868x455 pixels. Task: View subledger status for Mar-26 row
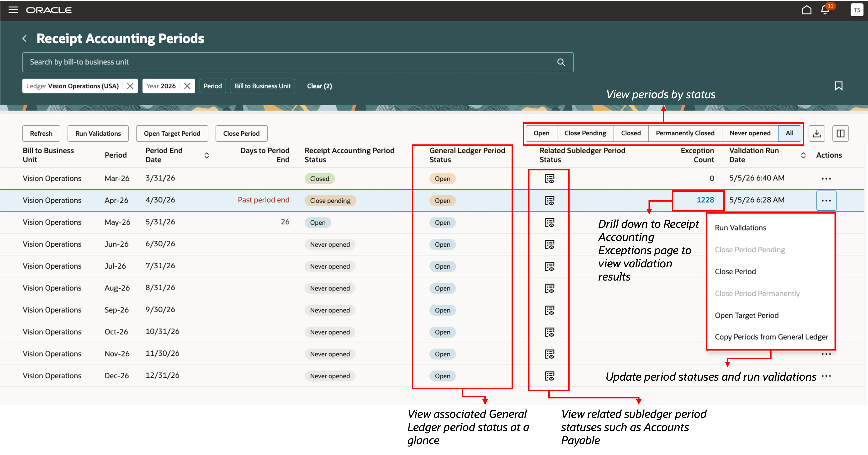click(x=549, y=179)
